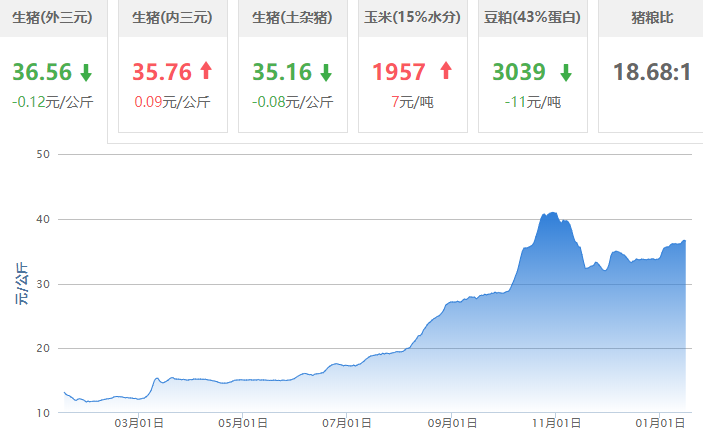This screenshot has width=703, height=438.
Task: Click the 3039 soybean meal price
Action: pyautogui.click(x=519, y=72)
